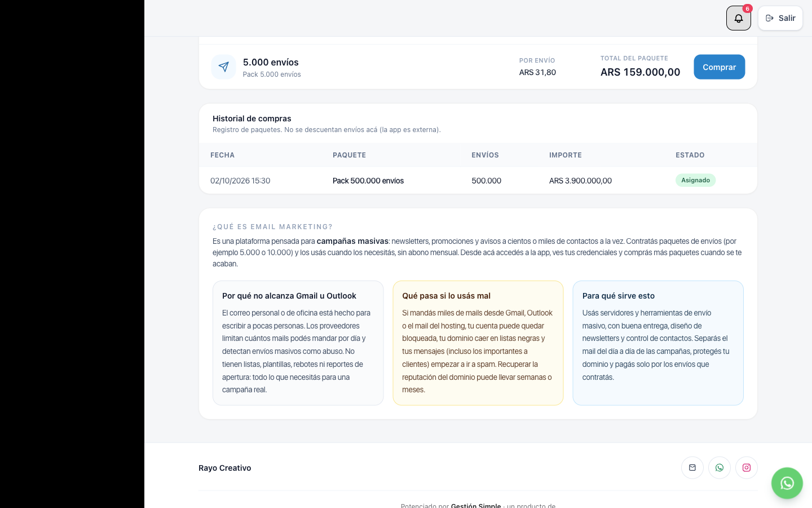Click the price ARS 159.000,00
812x508 pixels.
(x=640, y=72)
